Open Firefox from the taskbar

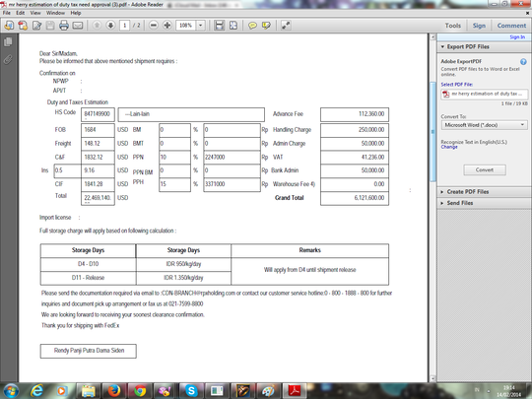coord(114,391)
